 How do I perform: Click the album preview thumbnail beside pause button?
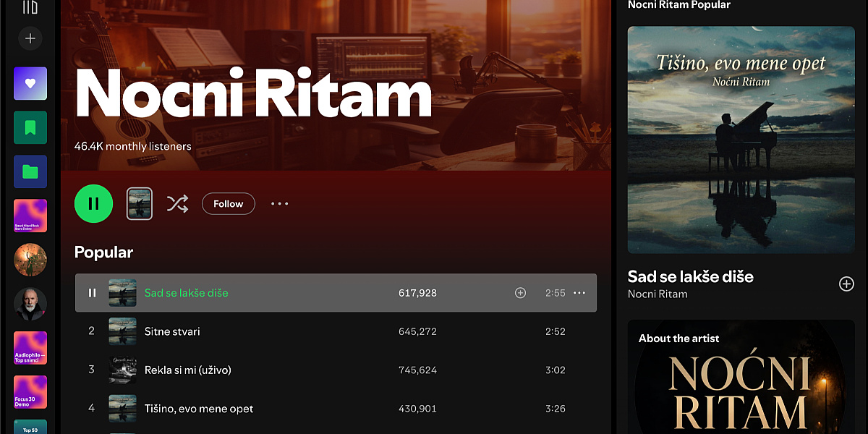pos(140,204)
